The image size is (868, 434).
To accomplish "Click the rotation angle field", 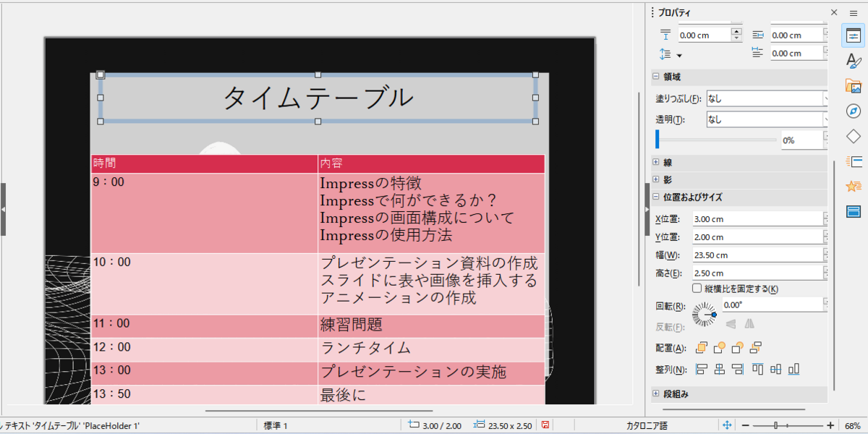I will pyautogui.click(x=774, y=305).
